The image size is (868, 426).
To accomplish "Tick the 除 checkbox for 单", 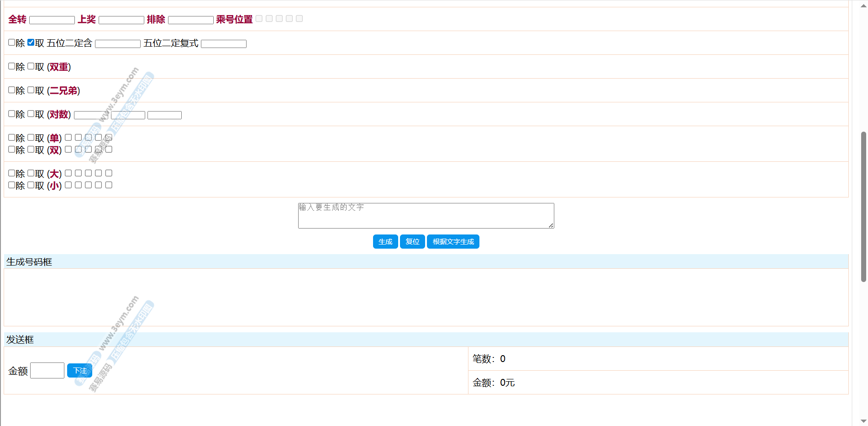I will (12, 138).
